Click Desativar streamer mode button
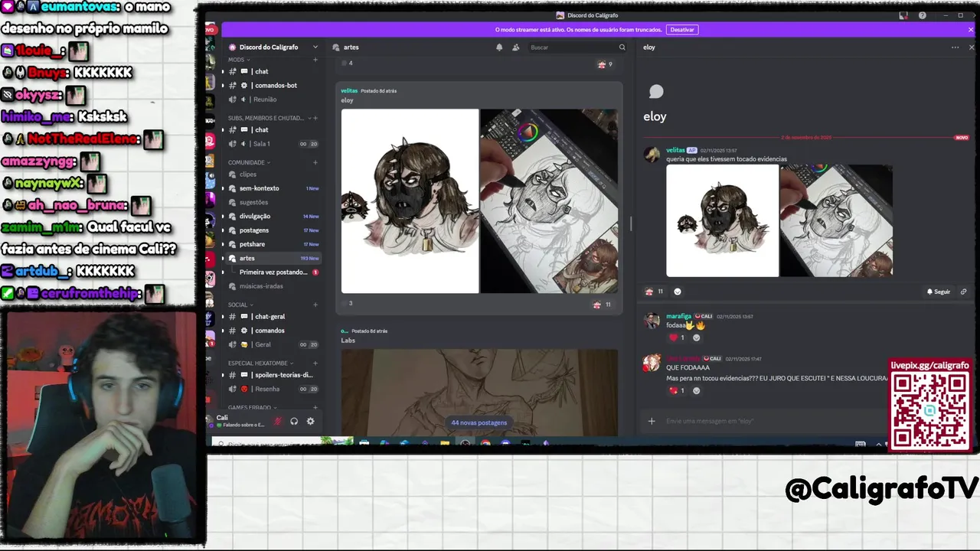980x551 pixels. [x=682, y=30]
